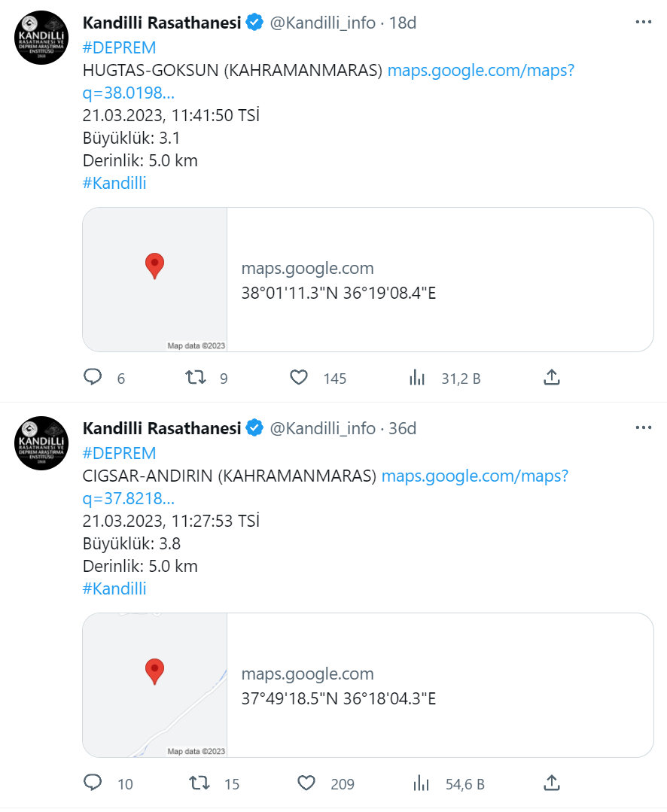View analytics of the CIGSAR-ANDIRIN tweet
This screenshot has width=667, height=812.
tap(421, 783)
